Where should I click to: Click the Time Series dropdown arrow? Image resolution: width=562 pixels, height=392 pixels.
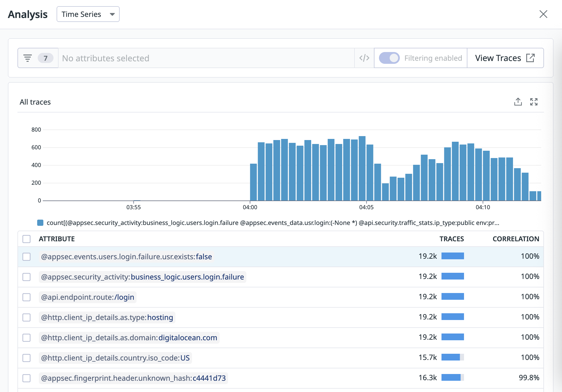(112, 14)
